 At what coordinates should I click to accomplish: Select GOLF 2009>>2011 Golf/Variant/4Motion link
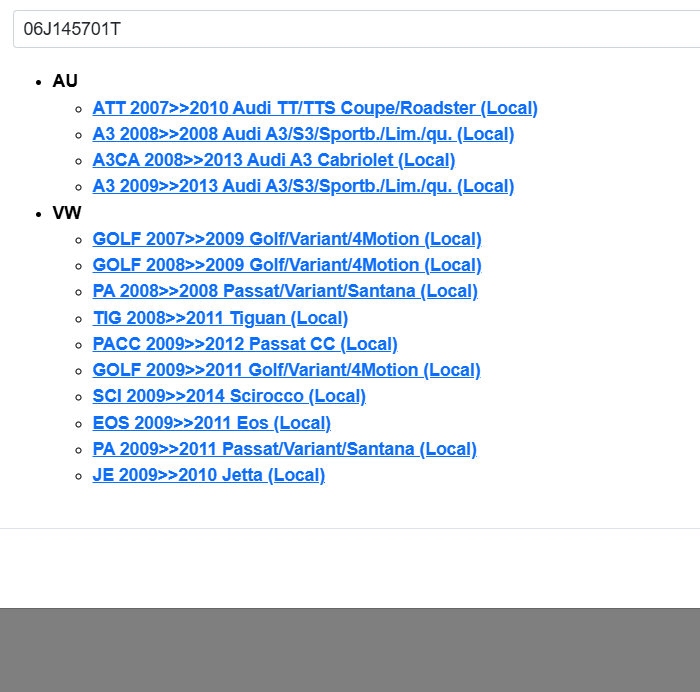287,370
